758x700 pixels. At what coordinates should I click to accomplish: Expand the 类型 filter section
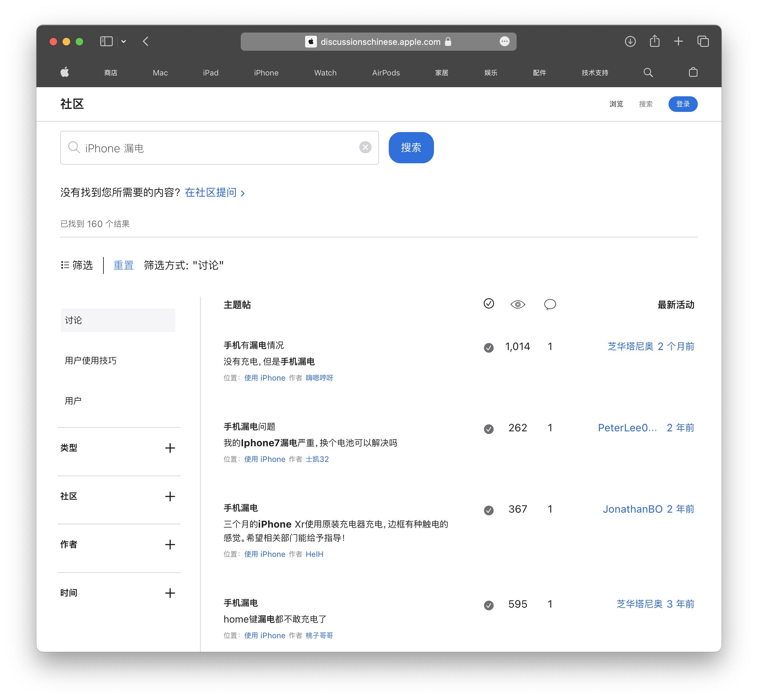tap(170, 448)
